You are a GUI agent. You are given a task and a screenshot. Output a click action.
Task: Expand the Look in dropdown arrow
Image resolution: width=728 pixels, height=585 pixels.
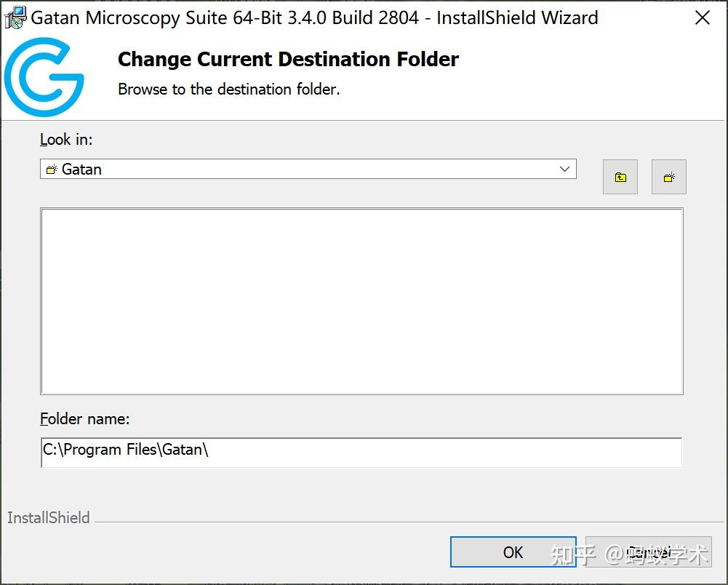pos(564,169)
